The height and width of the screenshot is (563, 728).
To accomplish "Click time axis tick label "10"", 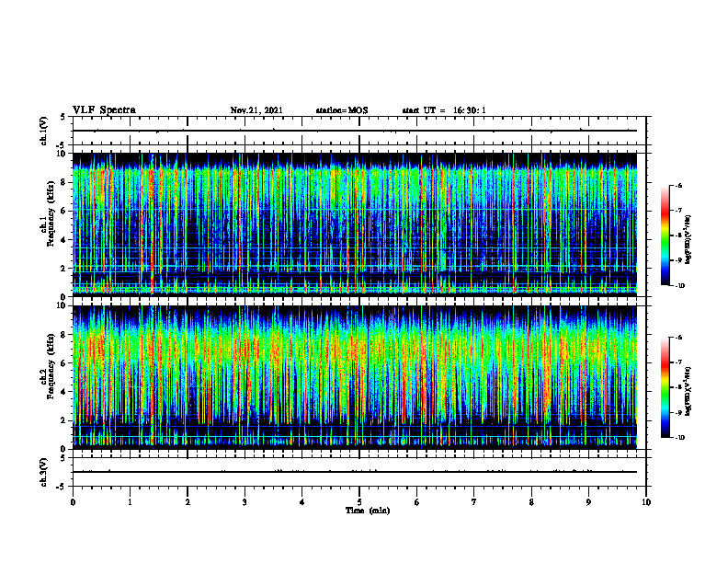I will pos(646,502).
